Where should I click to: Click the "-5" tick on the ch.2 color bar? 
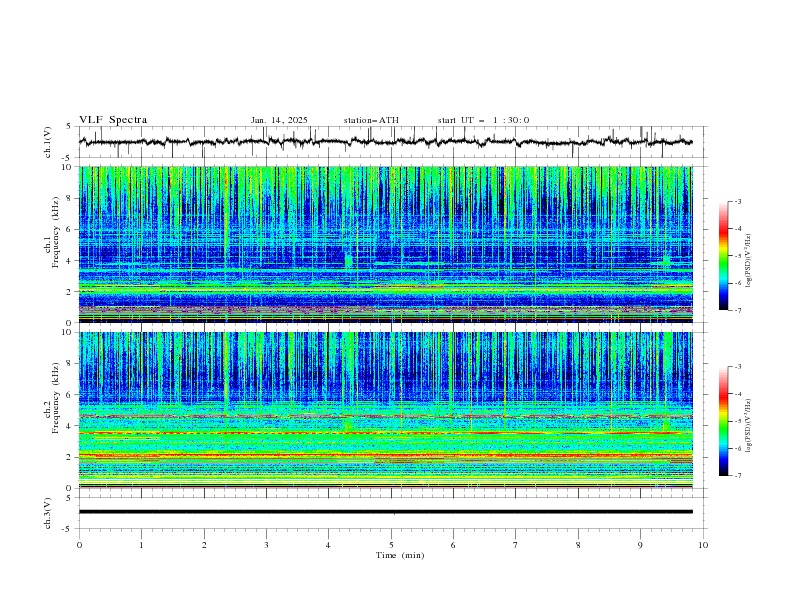(x=737, y=421)
